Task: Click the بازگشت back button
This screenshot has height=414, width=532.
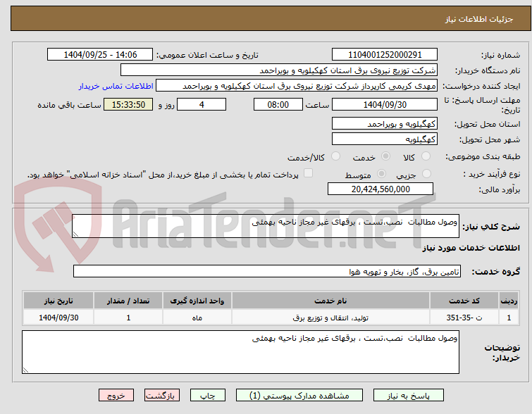Action: [162, 396]
